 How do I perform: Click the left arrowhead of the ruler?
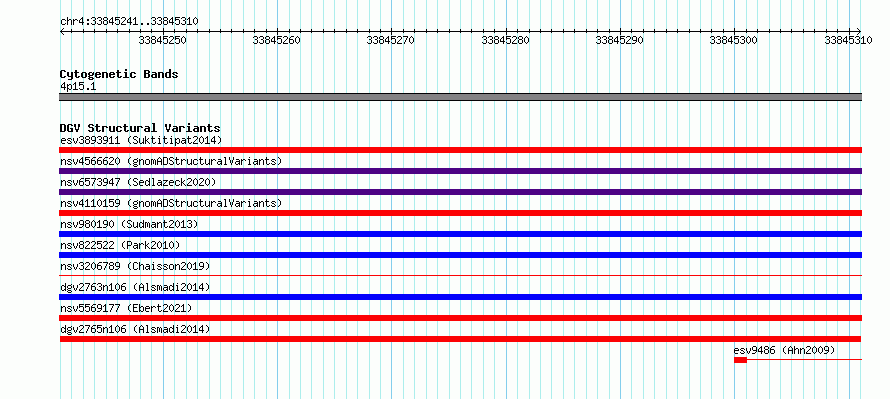click(62, 31)
